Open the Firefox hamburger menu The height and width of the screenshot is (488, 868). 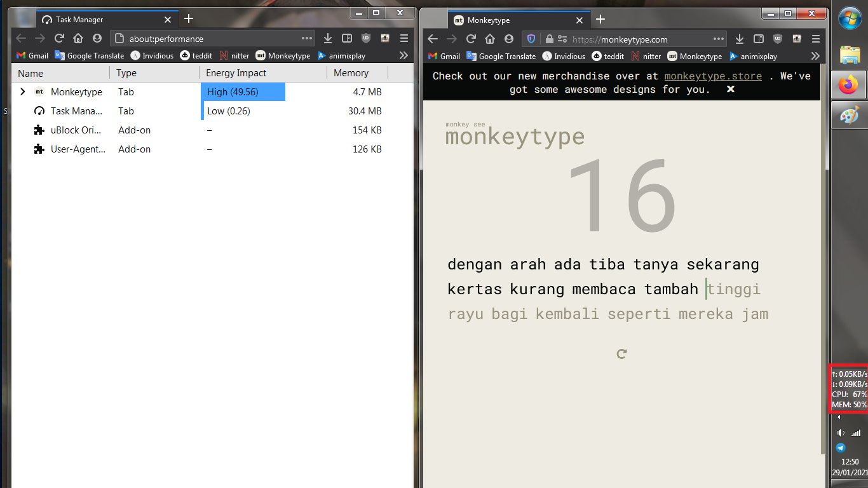(x=816, y=39)
